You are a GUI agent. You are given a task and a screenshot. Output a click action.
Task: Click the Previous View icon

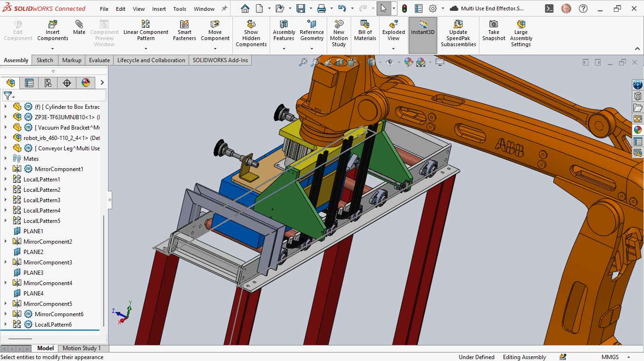tap(329, 62)
